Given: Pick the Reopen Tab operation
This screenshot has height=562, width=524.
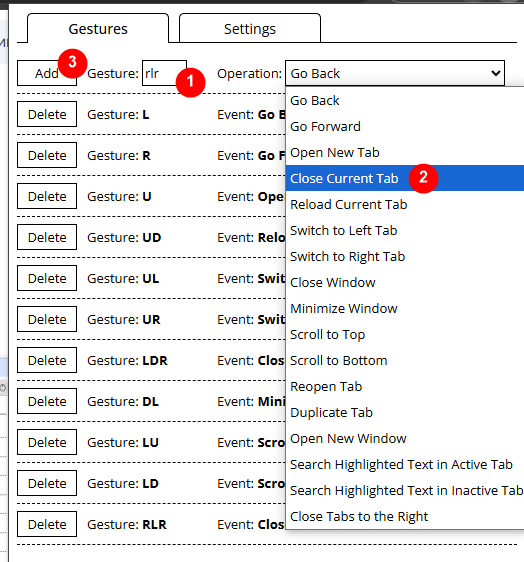Looking at the screenshot, I should pyautogui.click(x=405, y=386).
